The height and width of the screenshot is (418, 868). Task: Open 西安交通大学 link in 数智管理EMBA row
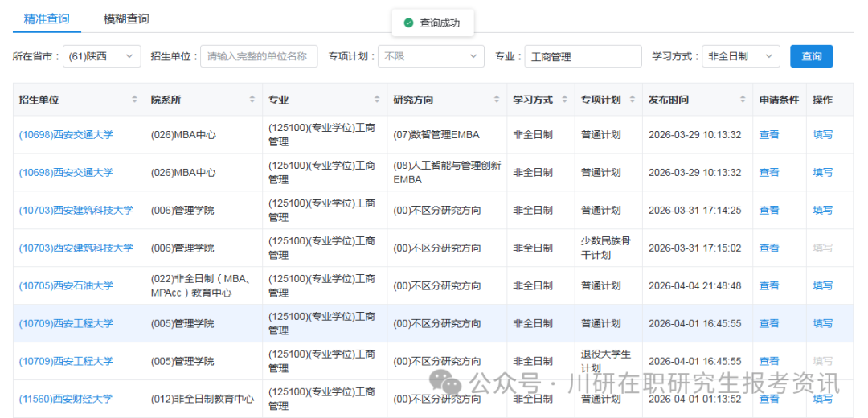coord(66,134)
